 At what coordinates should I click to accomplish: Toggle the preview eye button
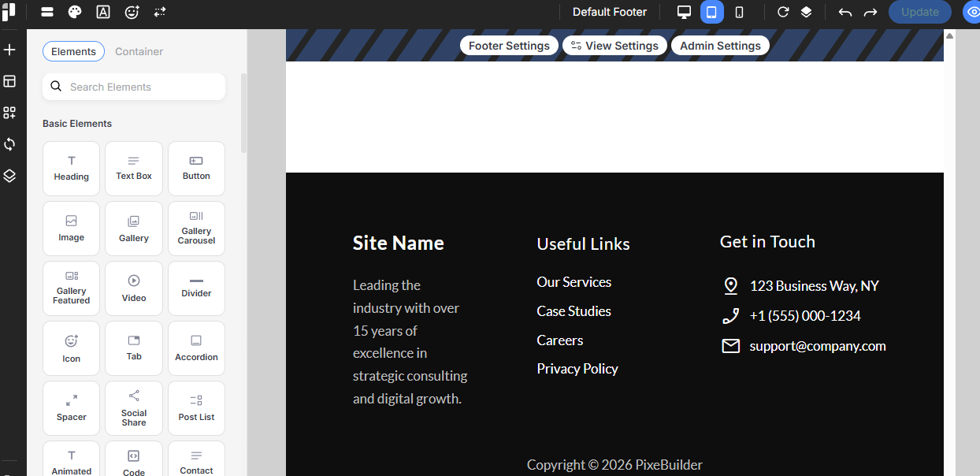pos(971,12)
